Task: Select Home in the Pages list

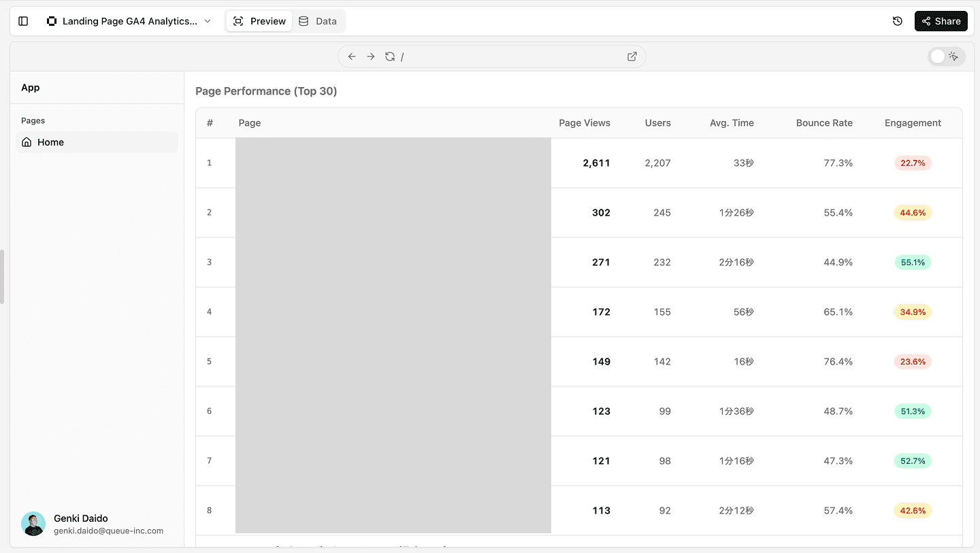Action: pos(97,142)
